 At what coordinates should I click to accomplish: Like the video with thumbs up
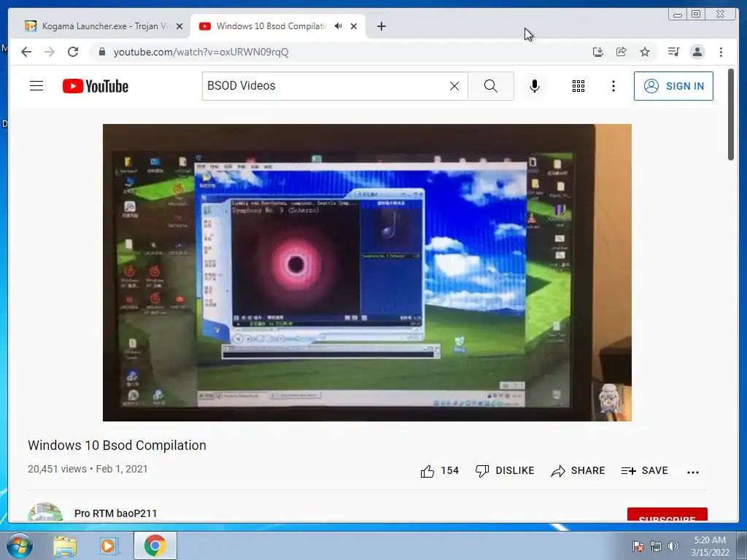439,471
